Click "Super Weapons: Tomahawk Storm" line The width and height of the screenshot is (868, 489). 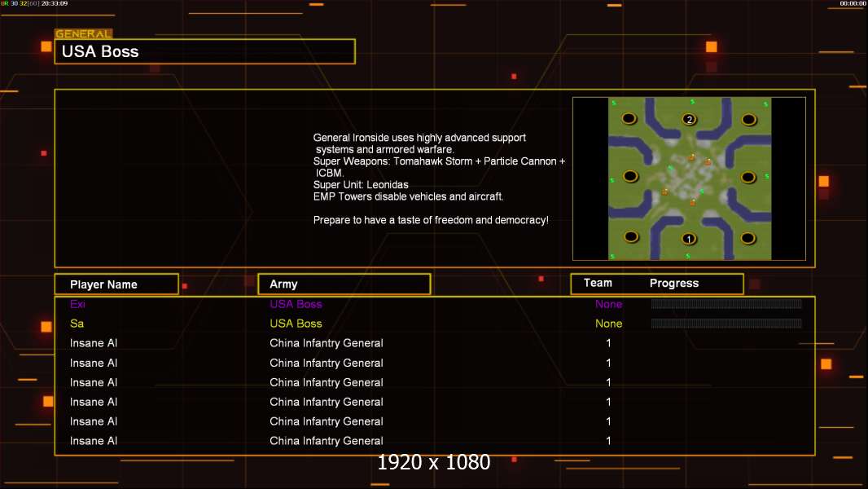(439, 161)
